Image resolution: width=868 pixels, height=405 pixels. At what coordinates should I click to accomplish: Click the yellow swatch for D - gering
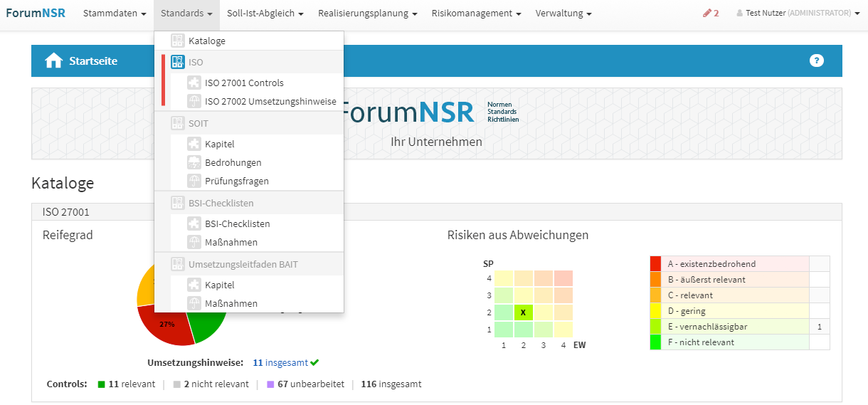tap(656, 311)
